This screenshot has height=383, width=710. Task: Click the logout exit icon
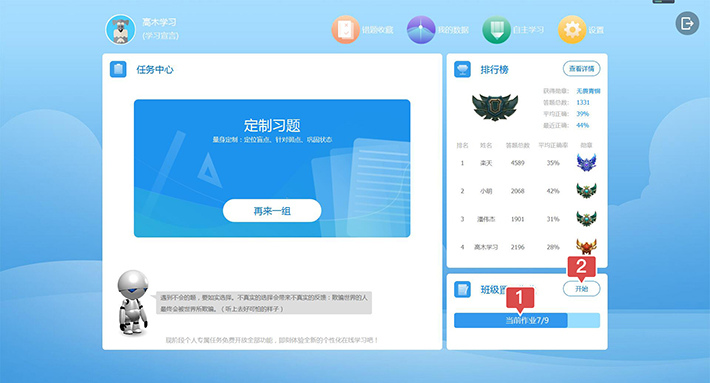687,24
